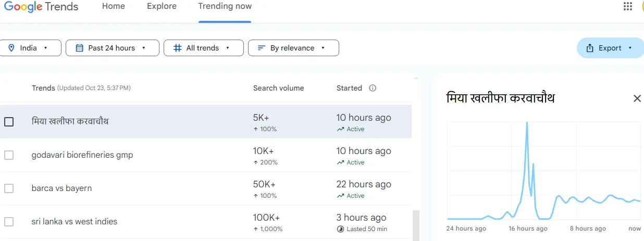Image resolution: width=644 pixels, height=241 pixels.
Task: Open the All trends category dropdown
Action: coord(204,48)
